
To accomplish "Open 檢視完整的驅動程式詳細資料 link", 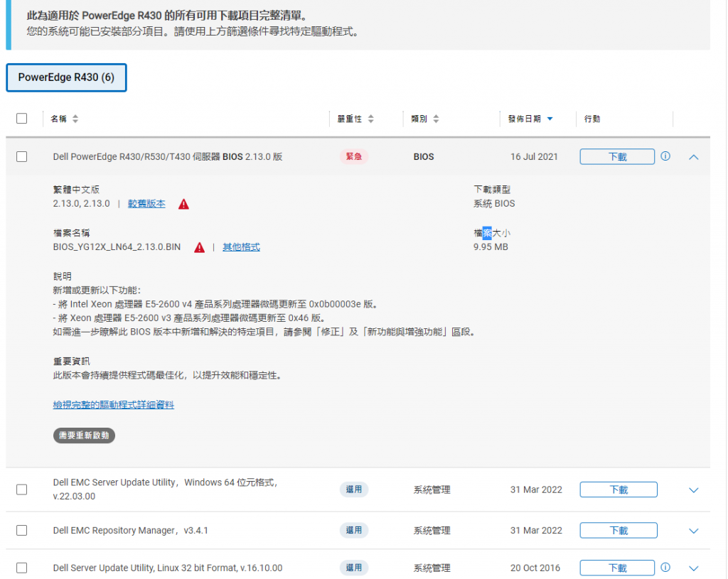I will coord(113,405).
